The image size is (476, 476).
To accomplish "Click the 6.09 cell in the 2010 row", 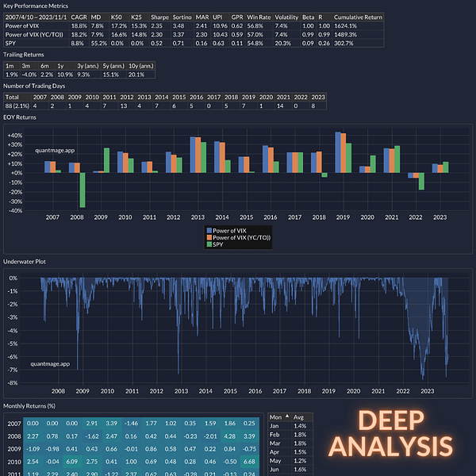I will [x=72, y=462].
